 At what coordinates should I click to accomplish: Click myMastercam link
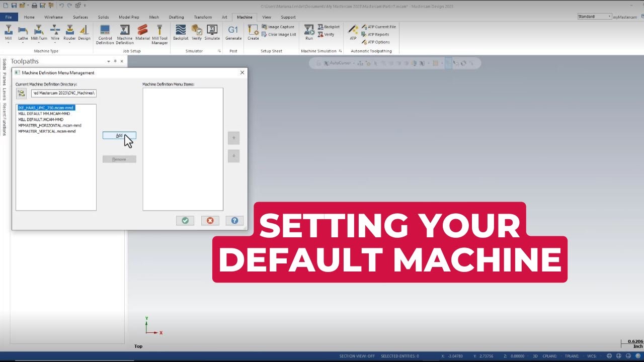tap(624, 17)
